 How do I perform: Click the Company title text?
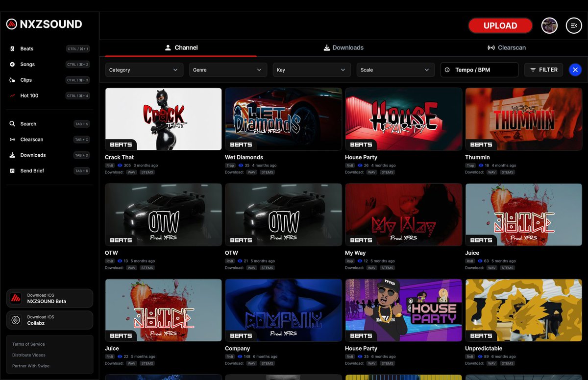pos(238,348)
